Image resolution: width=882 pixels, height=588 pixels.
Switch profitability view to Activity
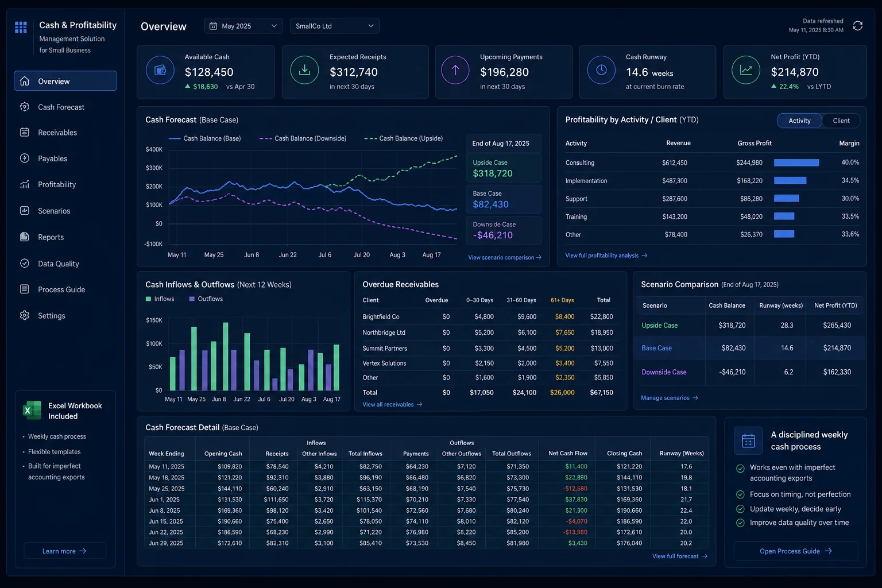tap(799, 121)
